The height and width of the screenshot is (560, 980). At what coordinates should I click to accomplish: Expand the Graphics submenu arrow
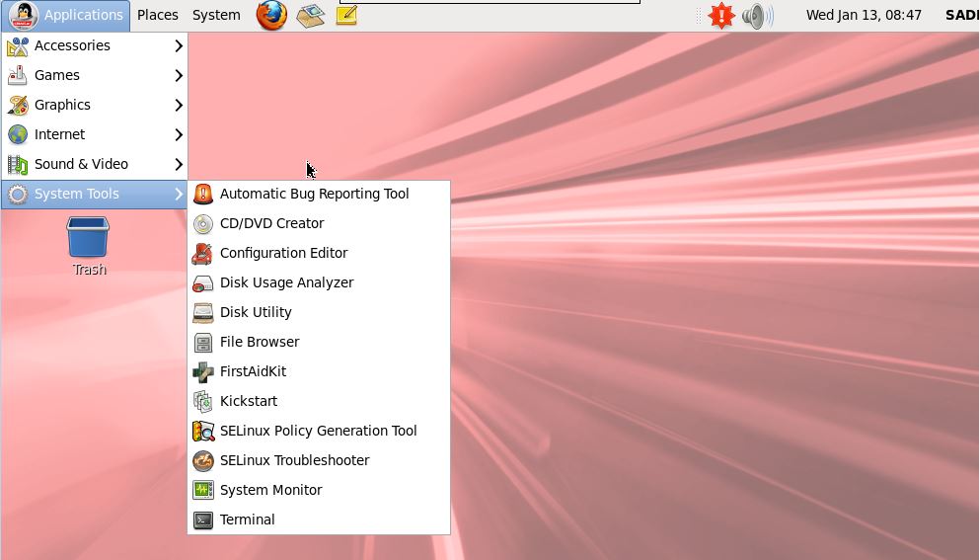tap(179, 105)
